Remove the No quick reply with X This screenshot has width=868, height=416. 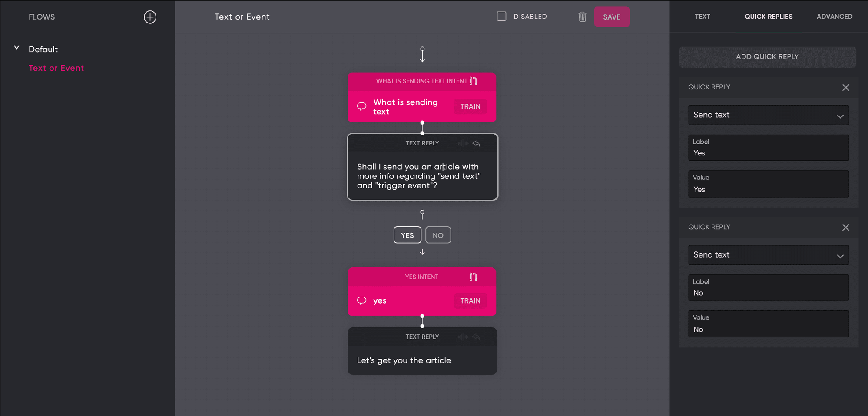(845, 227)
